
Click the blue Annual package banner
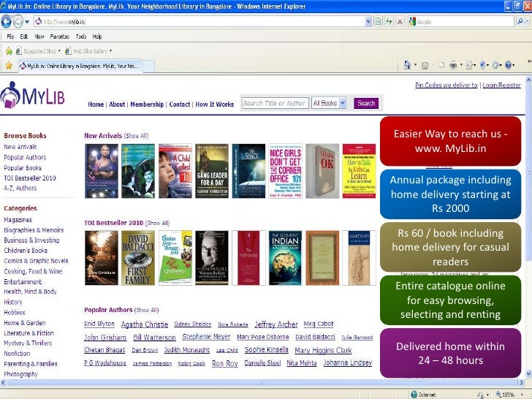(x=451, y=194)
